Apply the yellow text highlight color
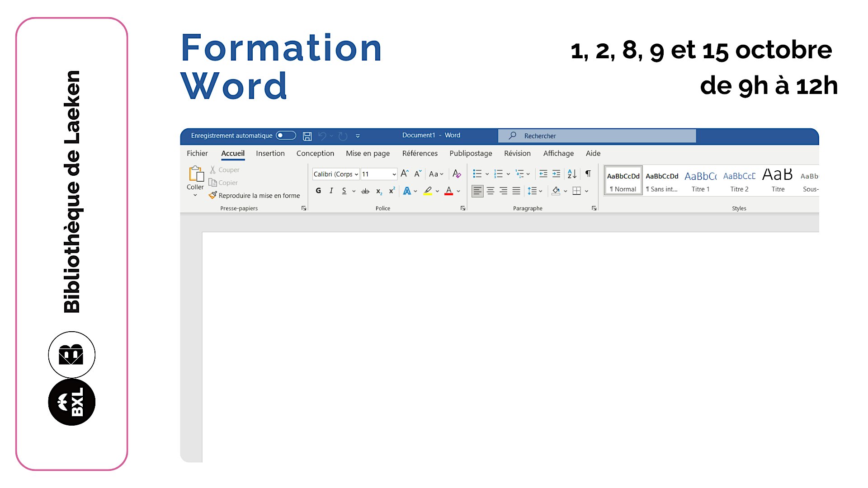 point(428,191)
